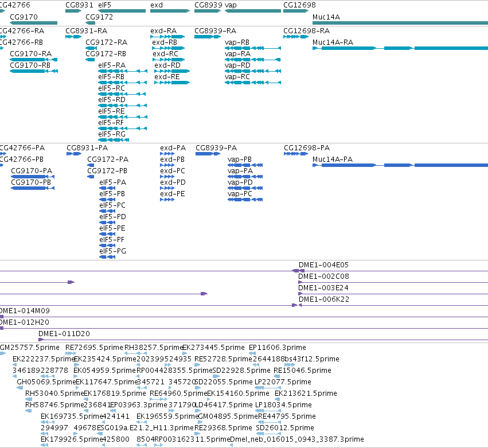
Task: Select the CG12698 gene label
Action: tap(299, 5)
